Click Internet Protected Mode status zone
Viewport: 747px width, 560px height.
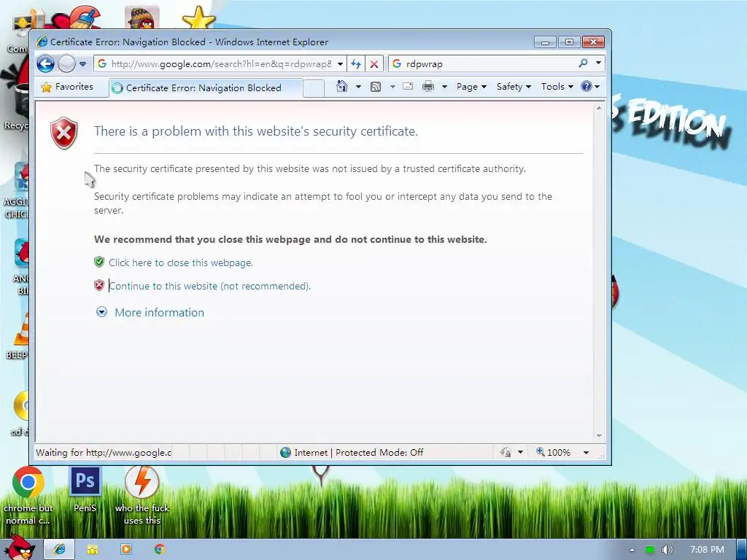[352, 452]
